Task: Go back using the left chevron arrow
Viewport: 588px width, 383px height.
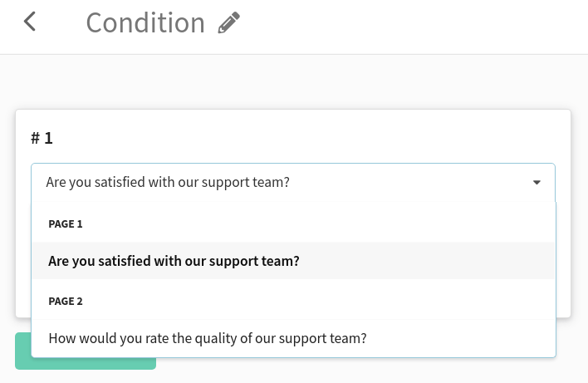Action: coord(30,22)
